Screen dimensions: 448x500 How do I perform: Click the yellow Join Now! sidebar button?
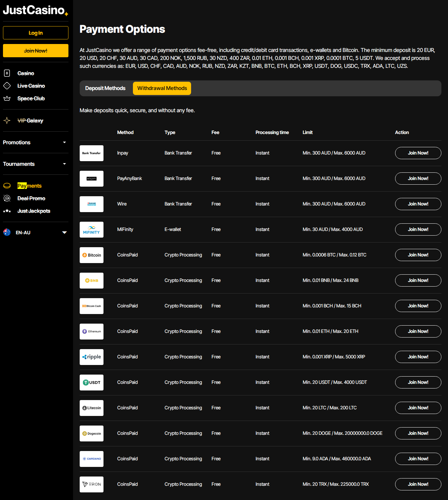click(x=36, y=51)
